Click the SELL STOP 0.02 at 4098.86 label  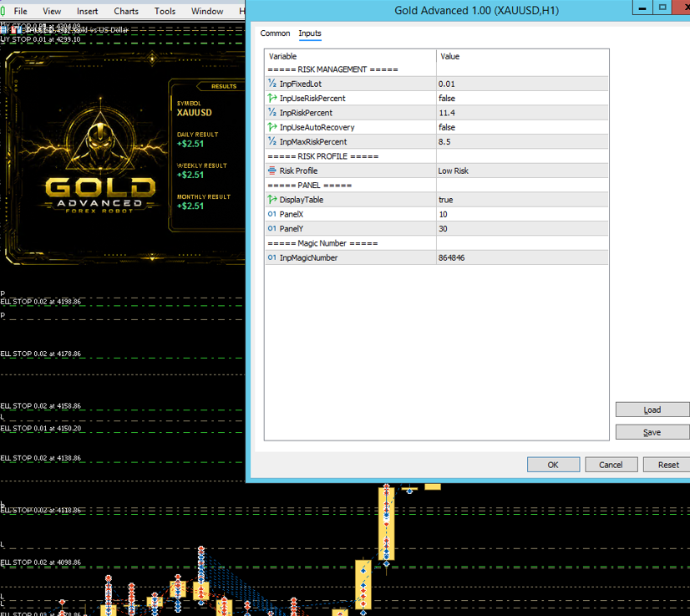[x=40, y=563]
